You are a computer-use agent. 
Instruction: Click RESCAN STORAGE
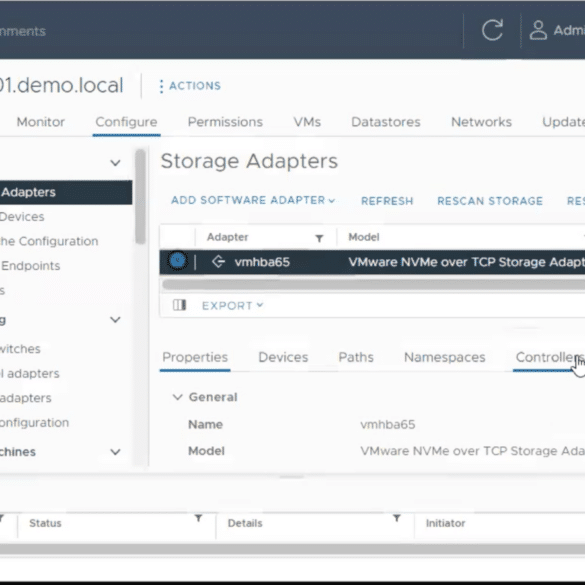(490, 201)
